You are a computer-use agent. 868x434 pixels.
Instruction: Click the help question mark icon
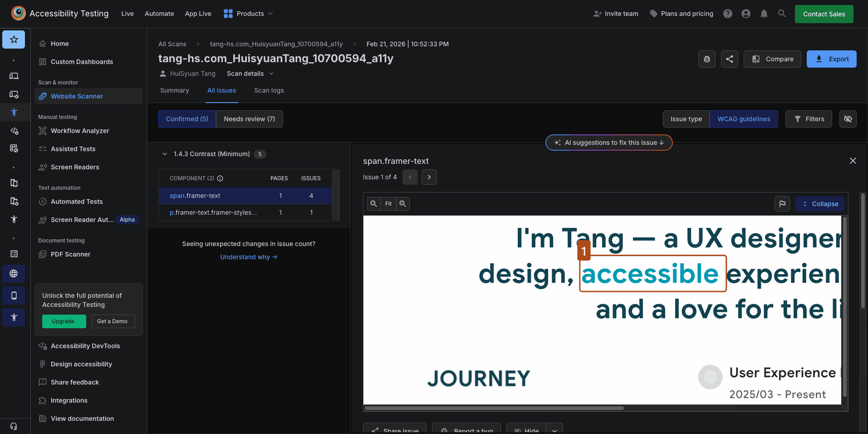click(728, 14)
